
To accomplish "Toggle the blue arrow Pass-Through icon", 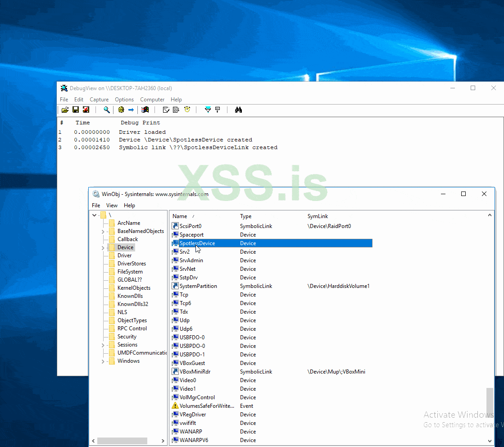I will (x=131, y=110).
